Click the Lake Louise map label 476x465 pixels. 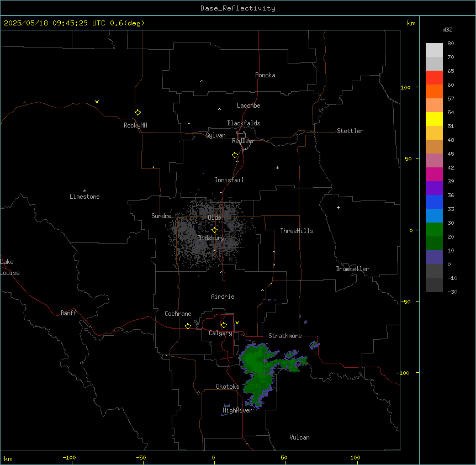pyautogui.click(x=10, y=267)
